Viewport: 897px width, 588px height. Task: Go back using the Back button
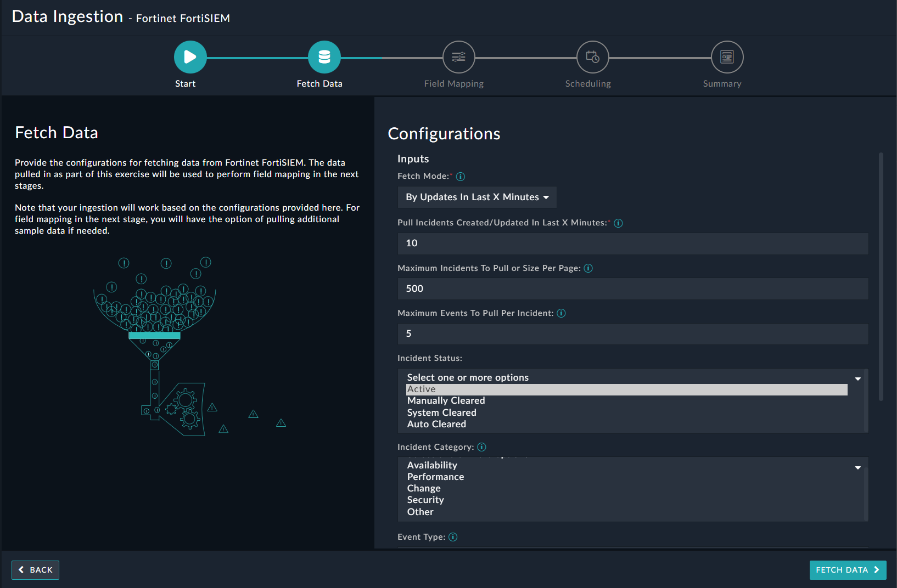[36, 570]
